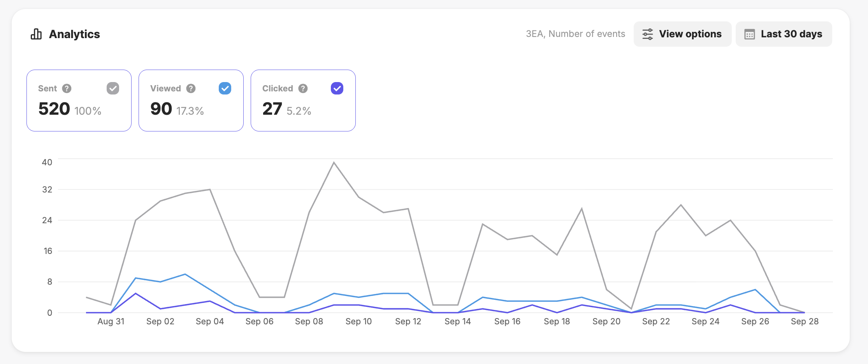
Task: Open the Last 30 days date range picker
Action: point(784,34)
